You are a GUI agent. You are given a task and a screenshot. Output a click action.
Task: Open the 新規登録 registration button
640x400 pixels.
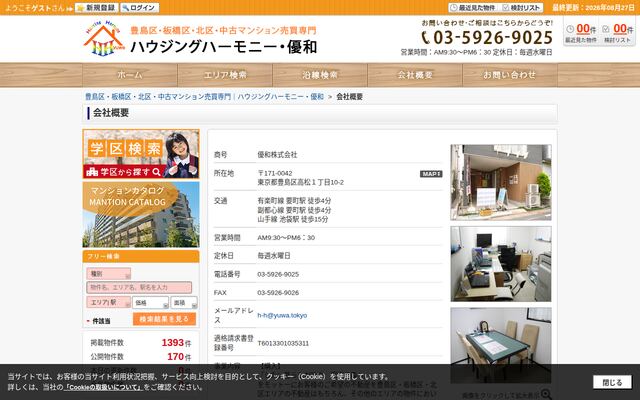(x=97, y=8)
